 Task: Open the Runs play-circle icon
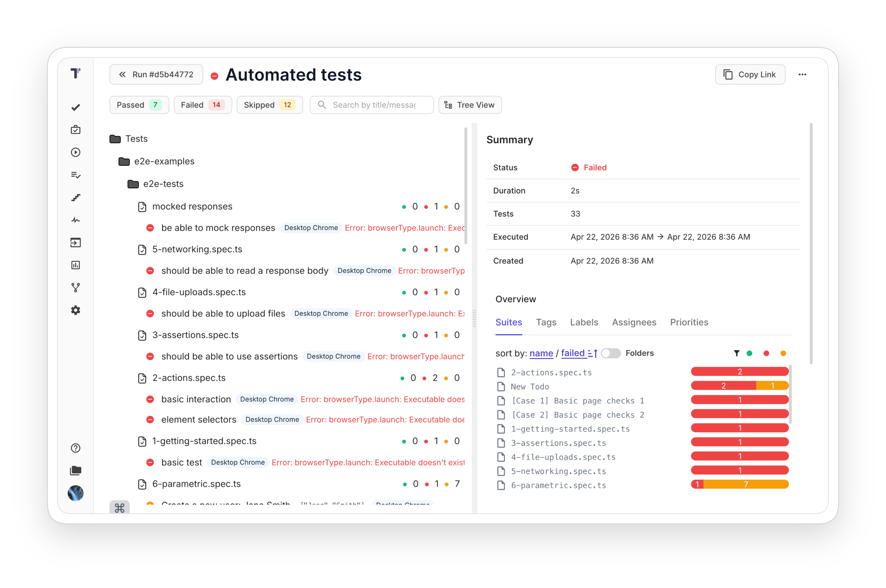click(76, 152)
